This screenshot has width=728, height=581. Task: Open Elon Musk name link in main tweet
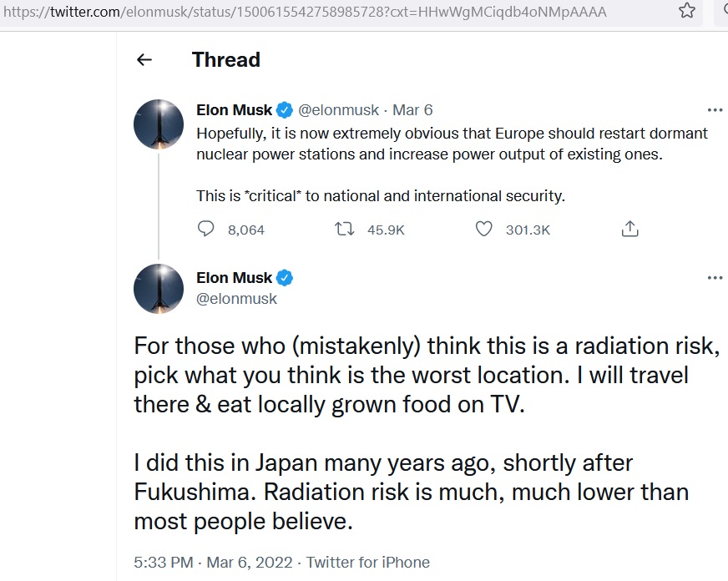(x=235, y=278)
